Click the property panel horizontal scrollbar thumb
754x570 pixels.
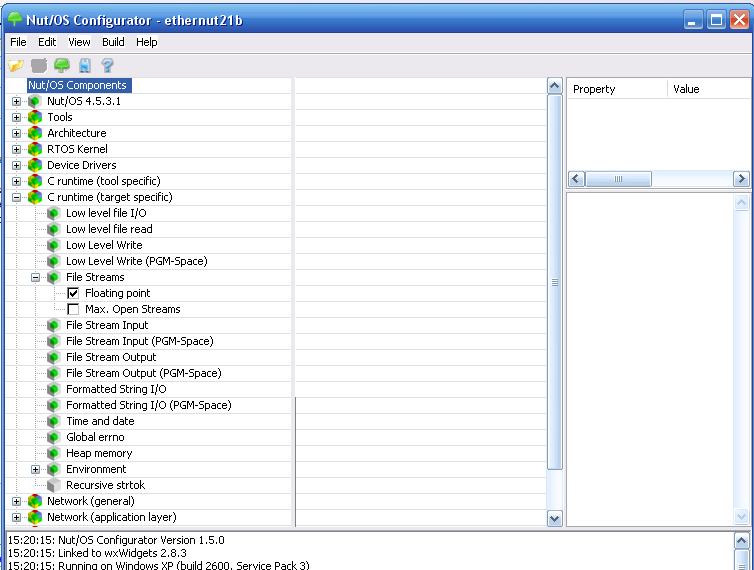tap(618, 179)
